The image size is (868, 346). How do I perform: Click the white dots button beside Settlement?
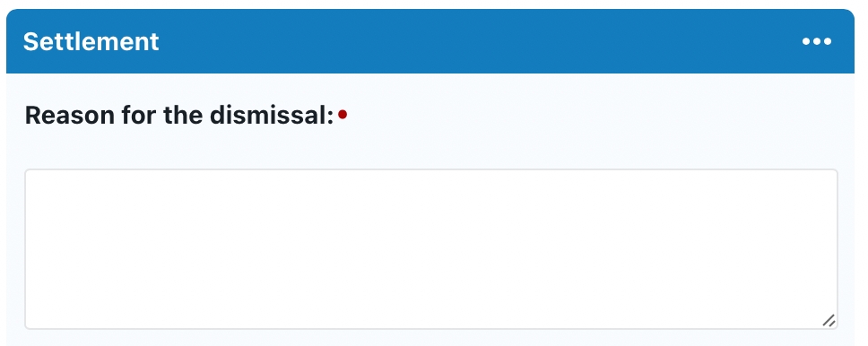coord(817,41)
